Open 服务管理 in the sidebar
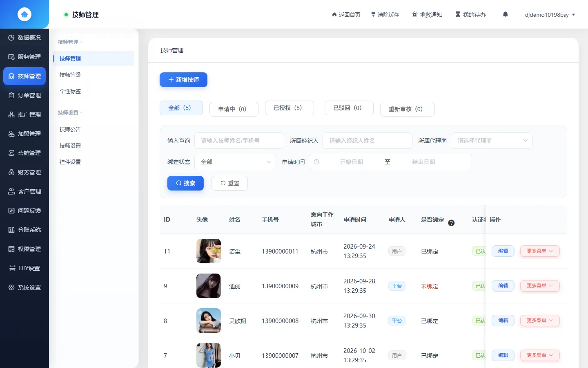 click(24, 57)
